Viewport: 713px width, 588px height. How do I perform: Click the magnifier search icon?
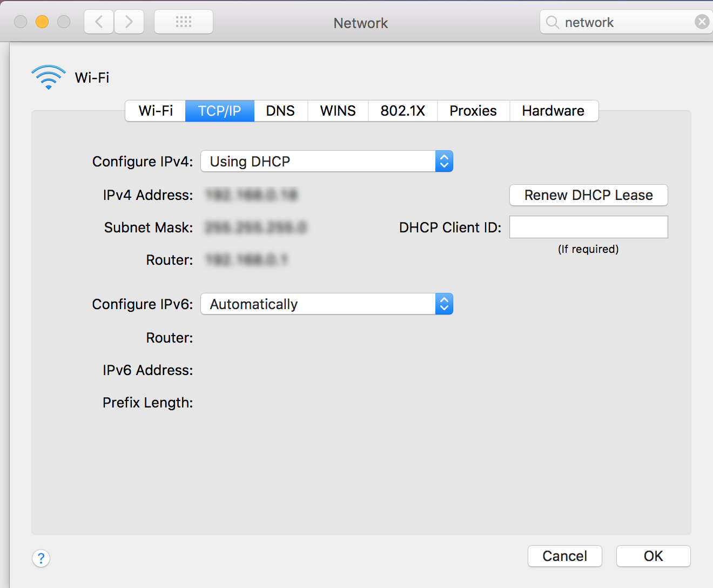click(x=552, y=22)
